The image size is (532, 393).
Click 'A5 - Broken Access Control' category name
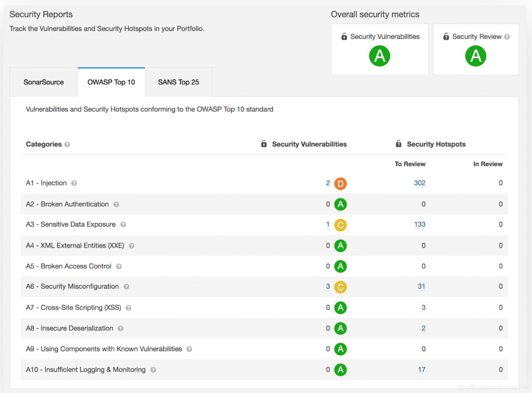[x=69, y=266]
